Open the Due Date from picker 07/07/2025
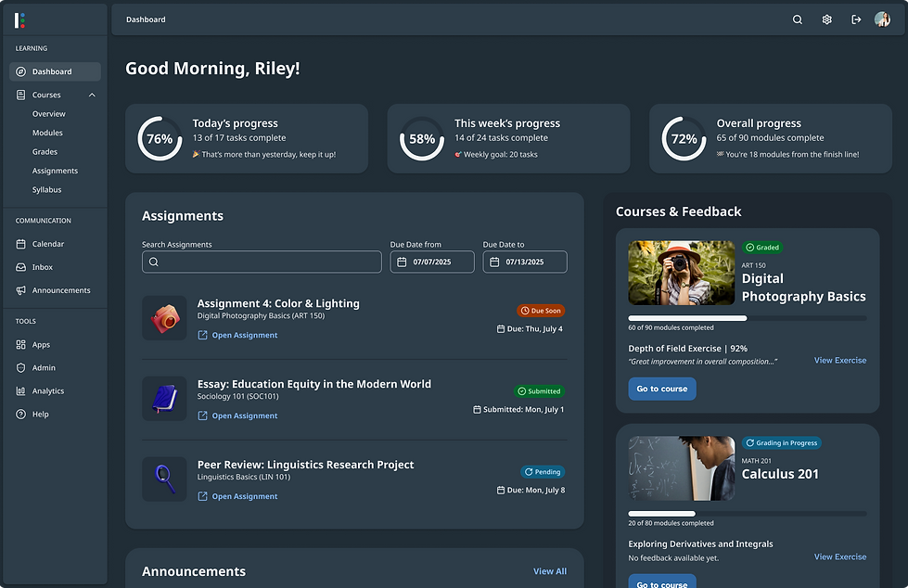 (x=432, y=262)
